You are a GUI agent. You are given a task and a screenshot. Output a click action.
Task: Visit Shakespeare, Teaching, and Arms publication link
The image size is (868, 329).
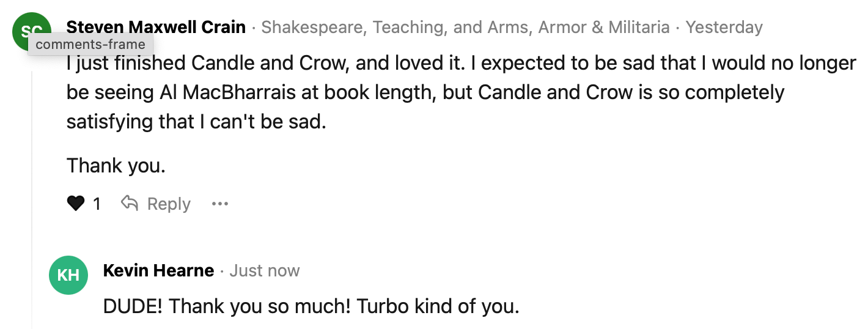coord(465,28)
